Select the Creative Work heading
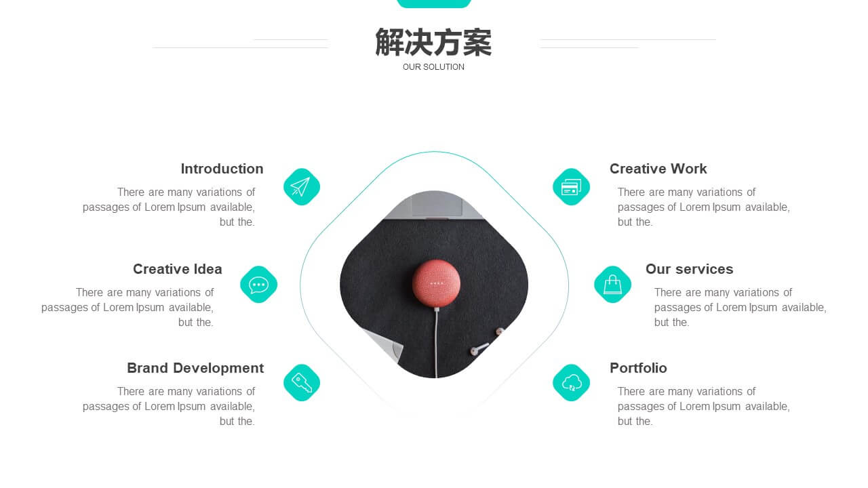Screen dimensions: 868x488 pos(658,169)
